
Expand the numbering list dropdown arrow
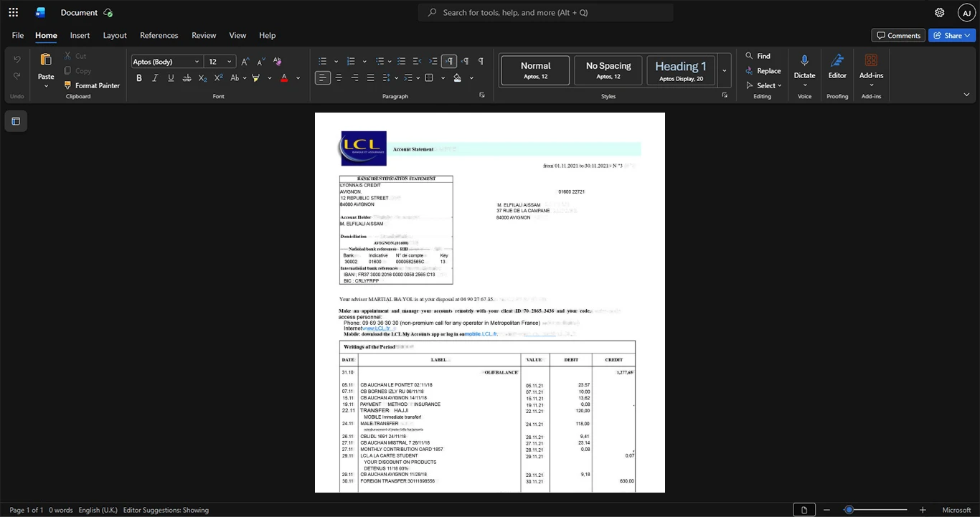pyautogui.click(x=364, y=61)
